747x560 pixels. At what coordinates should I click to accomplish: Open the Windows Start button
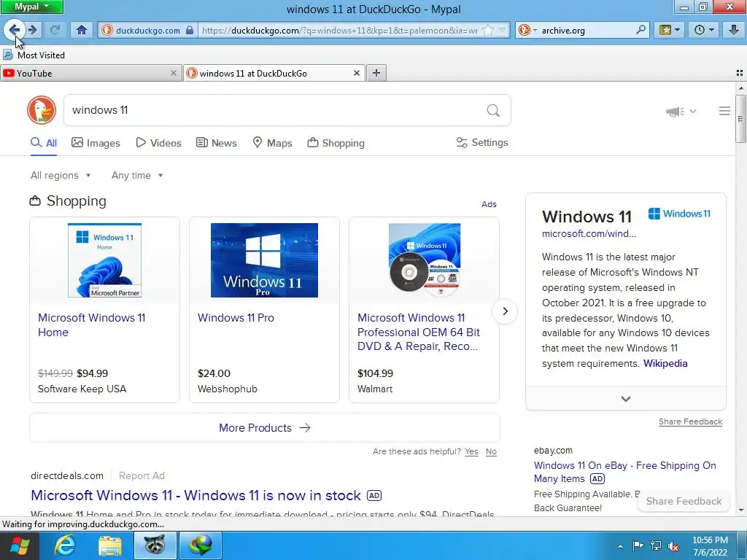19,545
